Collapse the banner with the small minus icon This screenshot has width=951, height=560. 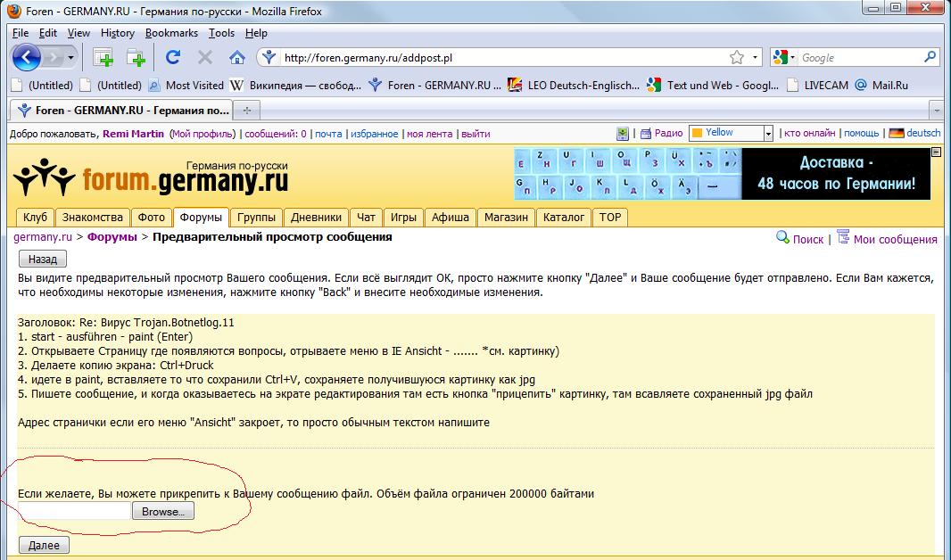pos(936,152)
